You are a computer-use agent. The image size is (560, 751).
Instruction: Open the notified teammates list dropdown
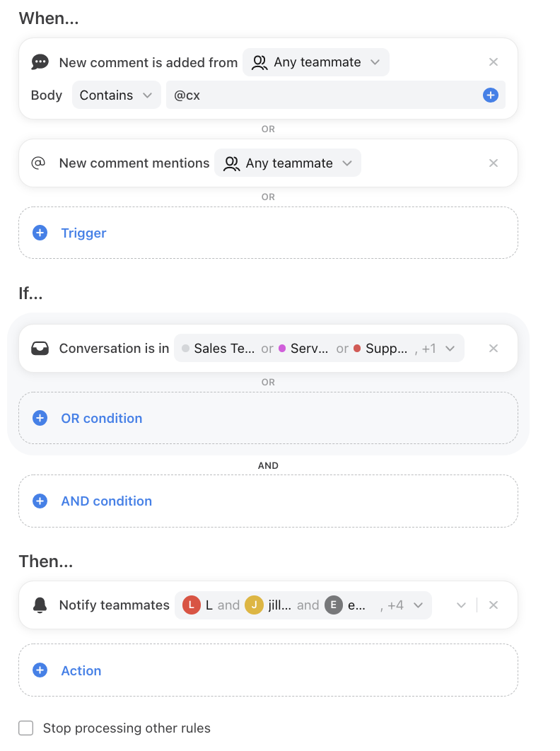(x=303, y=605)
